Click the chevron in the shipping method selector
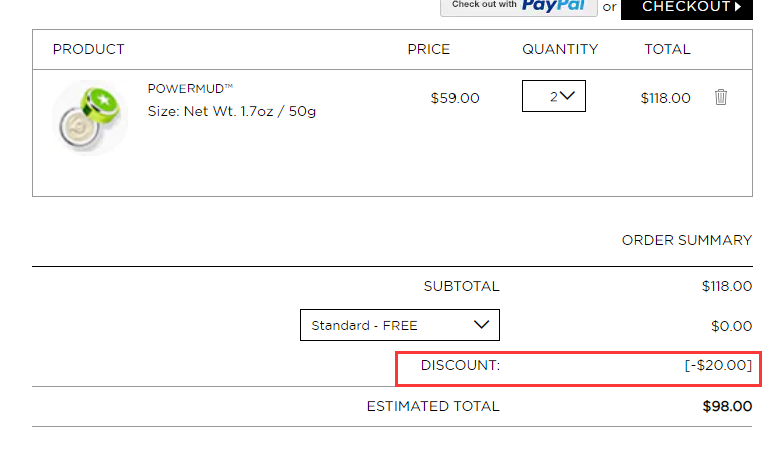Screen dimensions: 769x454 [x=482, y=325]
